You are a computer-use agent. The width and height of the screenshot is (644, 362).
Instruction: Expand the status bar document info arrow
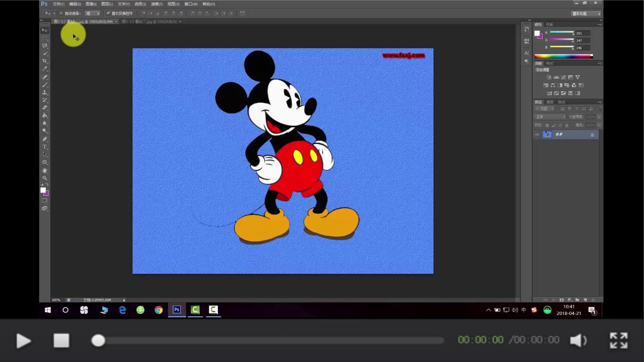[x=124, y=300]
